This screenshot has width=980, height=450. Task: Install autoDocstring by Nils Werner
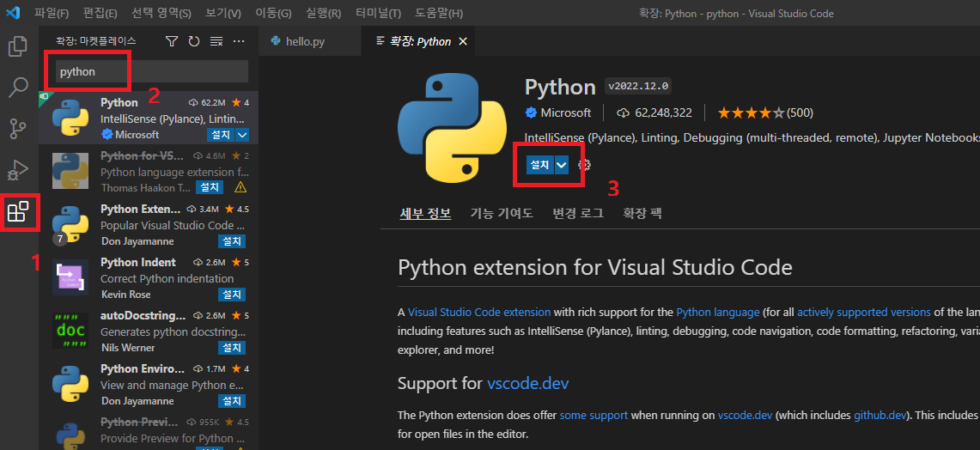[232, 347]
